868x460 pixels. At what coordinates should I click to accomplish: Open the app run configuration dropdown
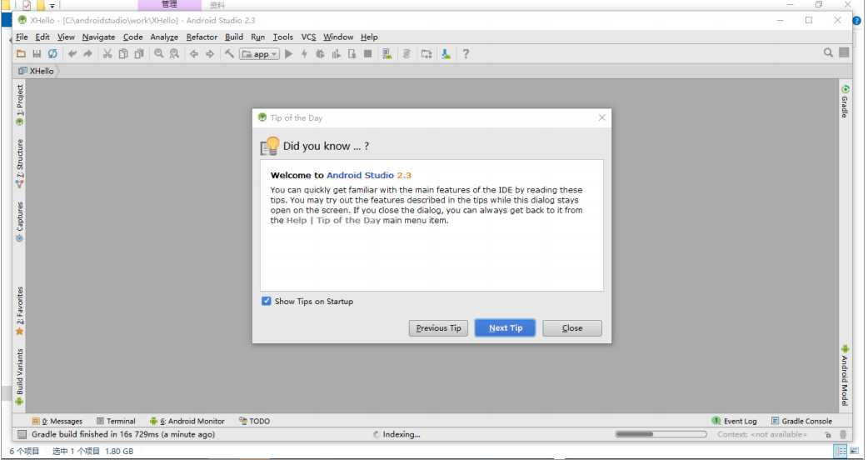tap(260, 53)
